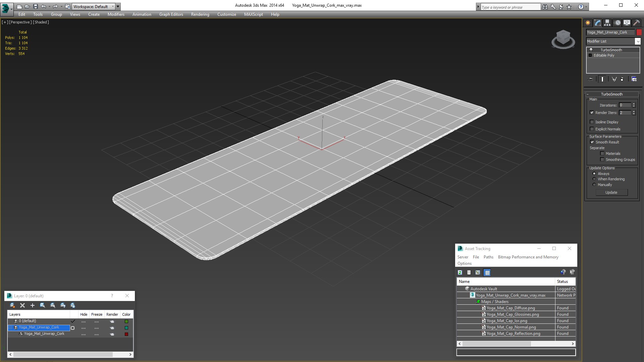Uncheck the Smooth Result checkbox
The height and width of the screenshot is (362, 644).
click(592, 142)
